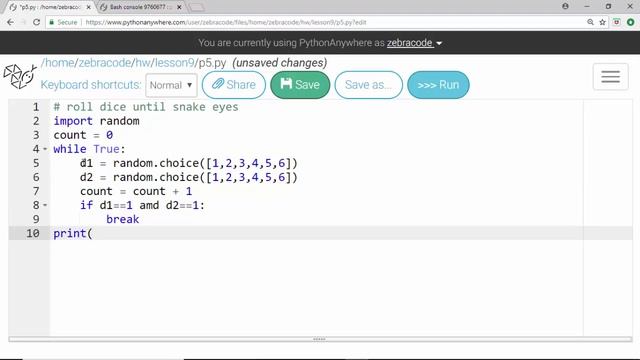Click line number 10 in gutter
Image resolution: width=640 pixels, height=360 pixels.
[x=33, y=233]
